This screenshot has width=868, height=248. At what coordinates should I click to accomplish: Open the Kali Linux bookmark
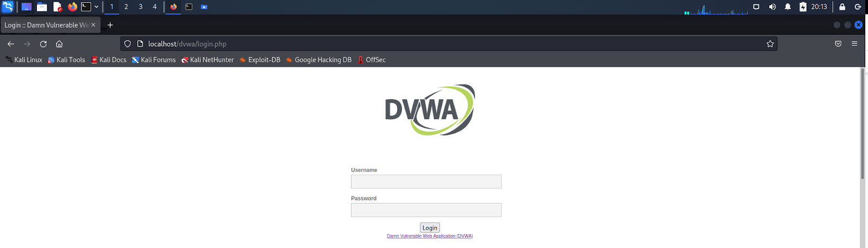click(x=24, y=60)
